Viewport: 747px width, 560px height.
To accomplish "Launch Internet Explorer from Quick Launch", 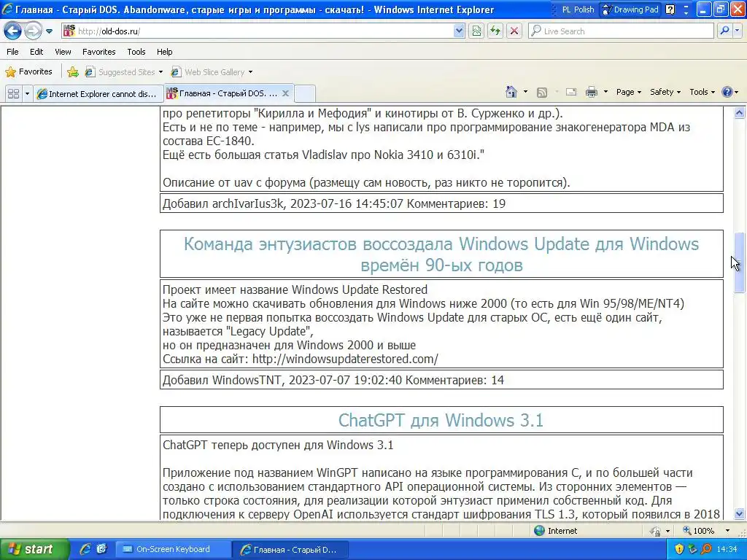I will coord(85,550).
